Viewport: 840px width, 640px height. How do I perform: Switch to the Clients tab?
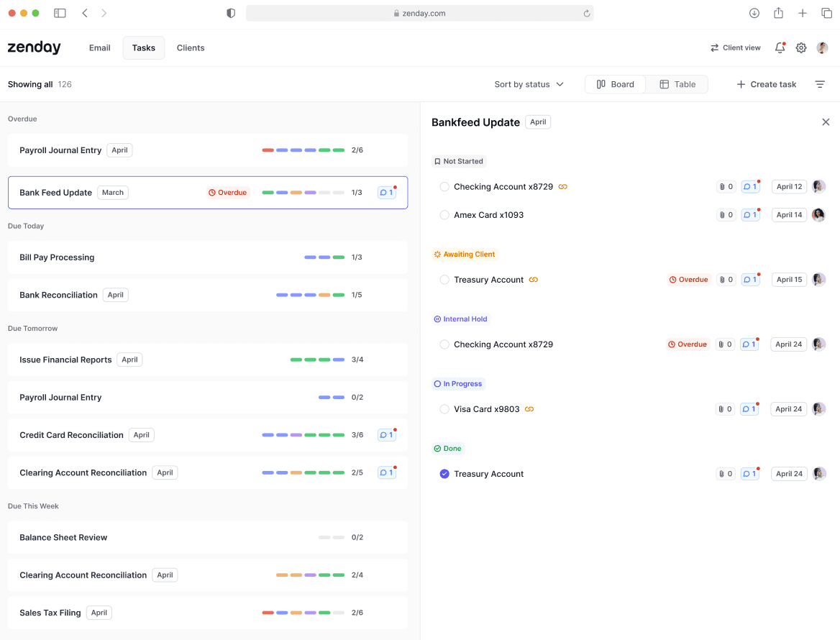pyautogui.click(x=191, y=47)
